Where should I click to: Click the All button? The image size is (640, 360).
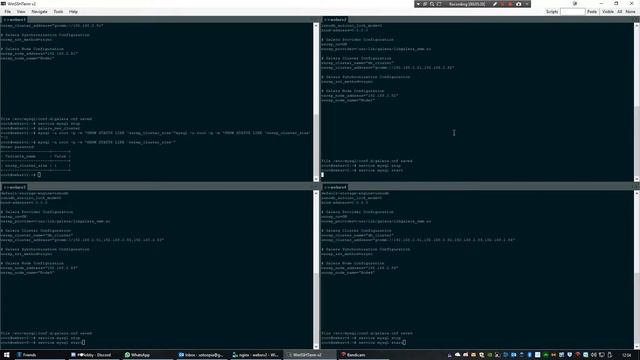[620, 12]
